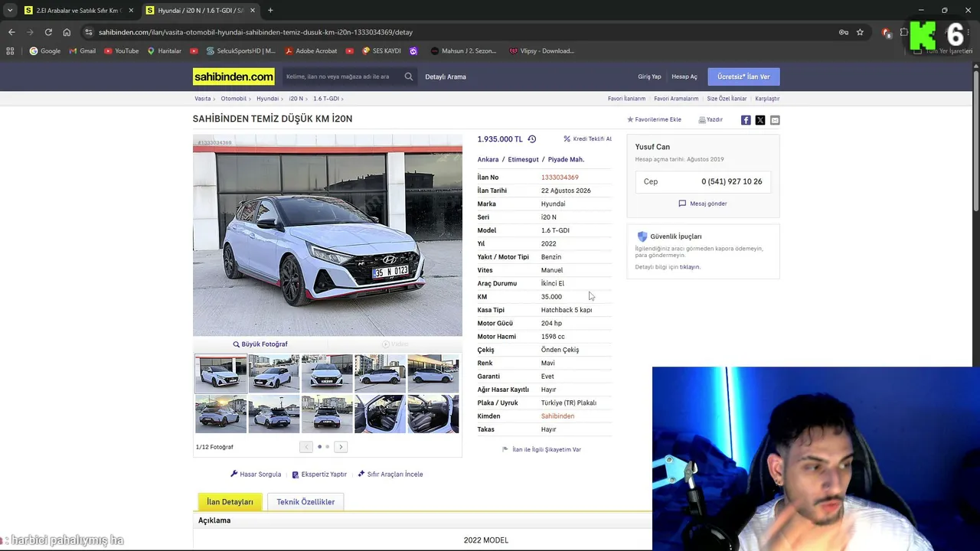The height and width of the screenshot is (551, 980).
Task: Open the saved passwords key icon
Action: (843, 32)
